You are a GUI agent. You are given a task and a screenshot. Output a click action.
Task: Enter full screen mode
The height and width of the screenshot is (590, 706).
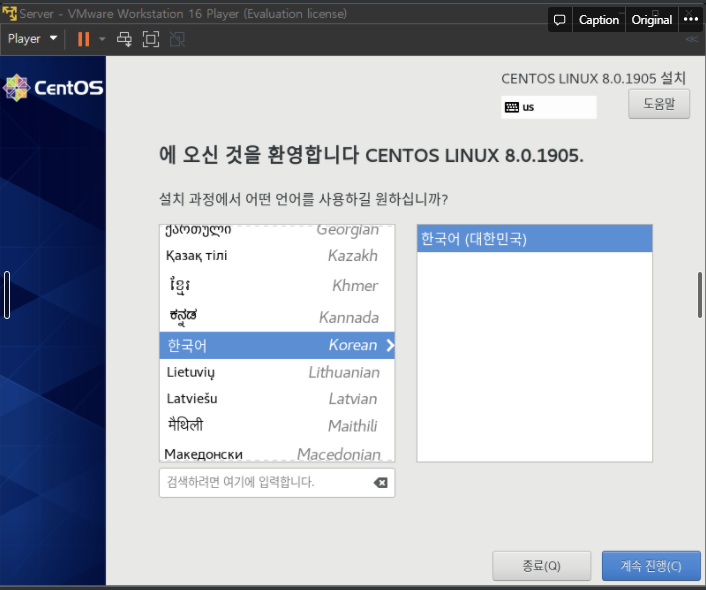151,39
